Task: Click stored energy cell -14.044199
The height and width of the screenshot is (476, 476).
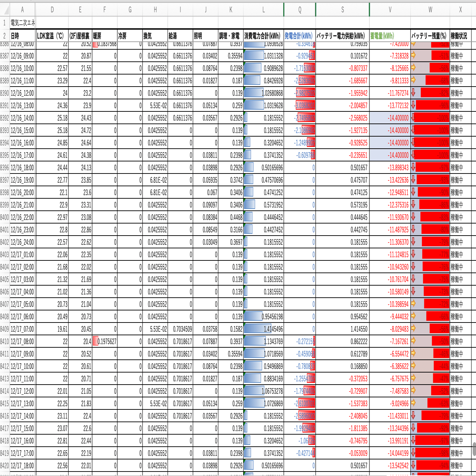Action: click(x=390, y=453)
